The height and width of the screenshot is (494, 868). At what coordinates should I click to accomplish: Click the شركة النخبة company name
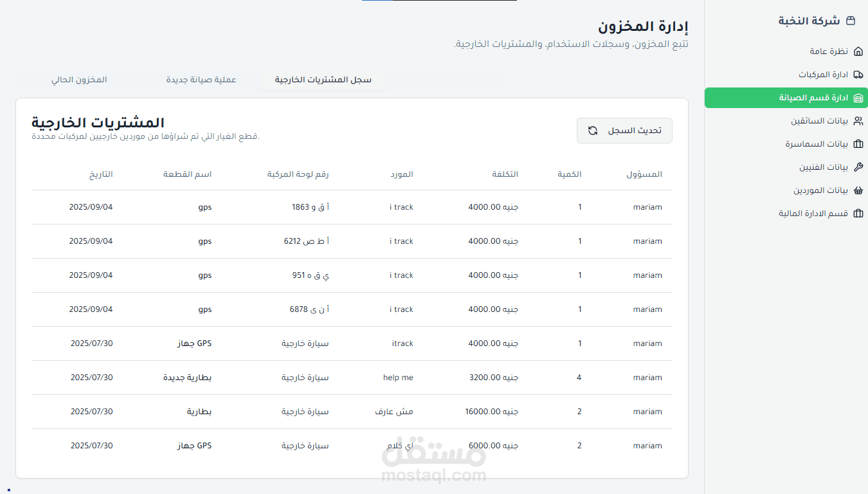coord(809,21)
